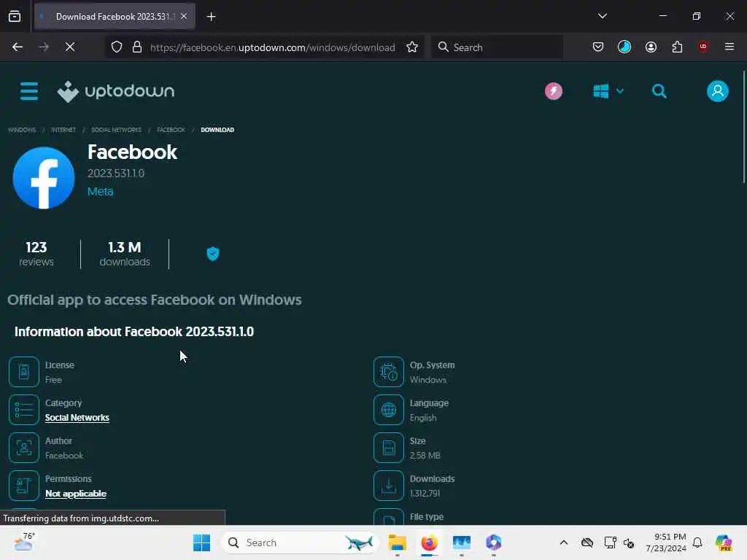Open File Explorer from taskbar
This screenshot has width=747, height=560.
pyautogui.click(x=397, y=542)
